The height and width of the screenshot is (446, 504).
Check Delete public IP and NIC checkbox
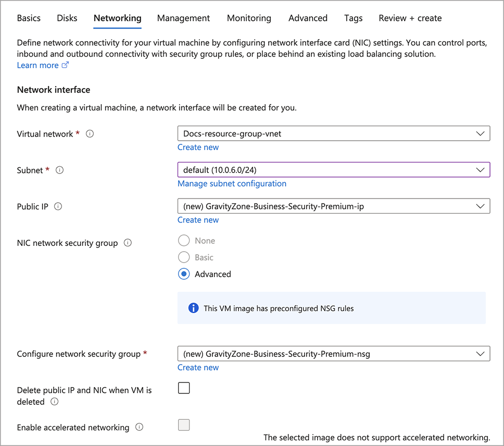[x=184, y=388]
